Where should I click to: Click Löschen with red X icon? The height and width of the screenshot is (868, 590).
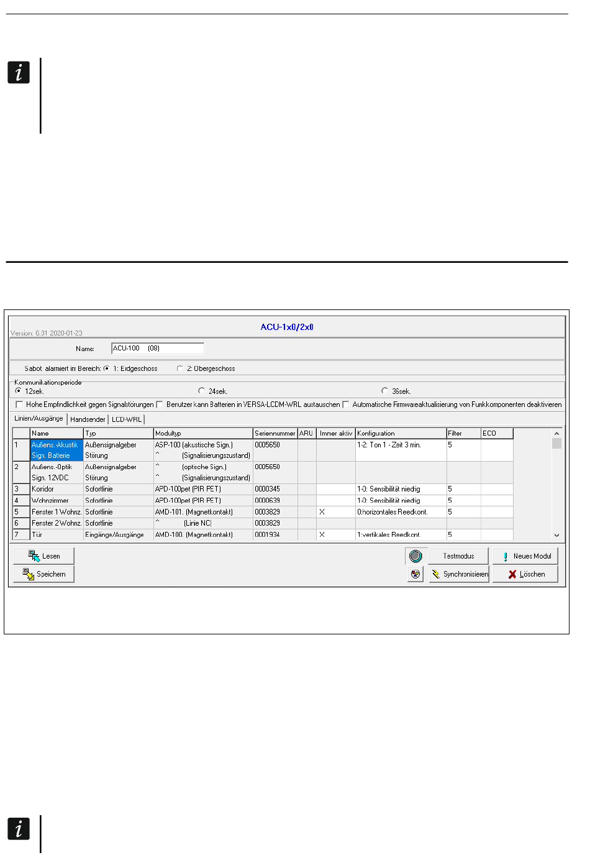pos(525,574)
